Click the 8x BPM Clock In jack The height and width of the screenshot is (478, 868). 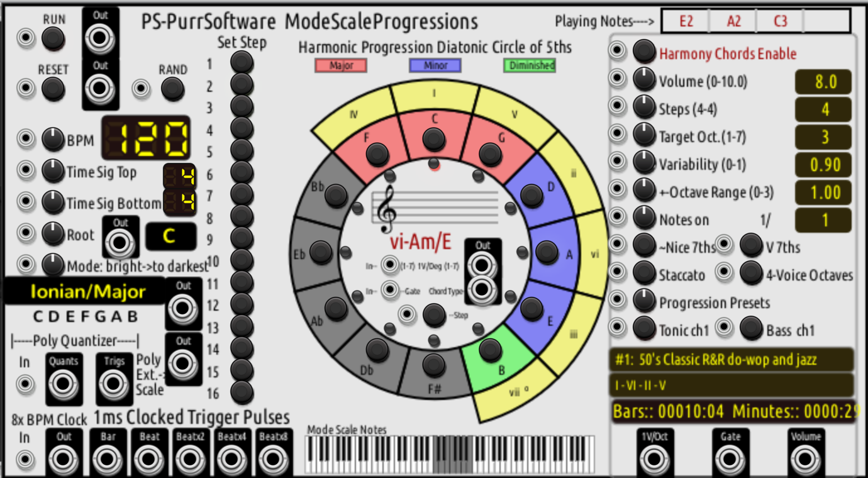pyautogui.click(x=25, y=460)
